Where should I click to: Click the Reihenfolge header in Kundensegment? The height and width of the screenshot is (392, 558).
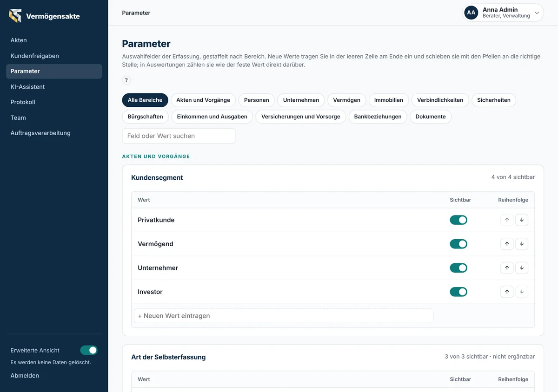[x=513, y=200]
